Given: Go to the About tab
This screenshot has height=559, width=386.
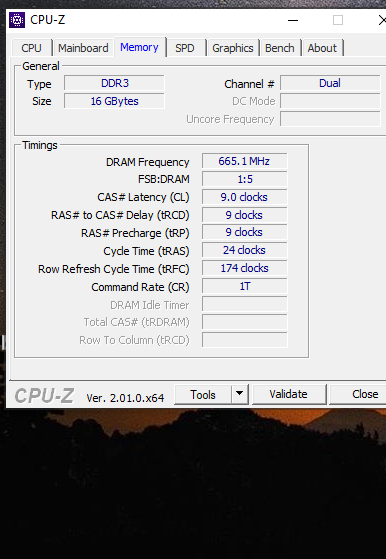Looking at the screenshot, I should point(322,48).
